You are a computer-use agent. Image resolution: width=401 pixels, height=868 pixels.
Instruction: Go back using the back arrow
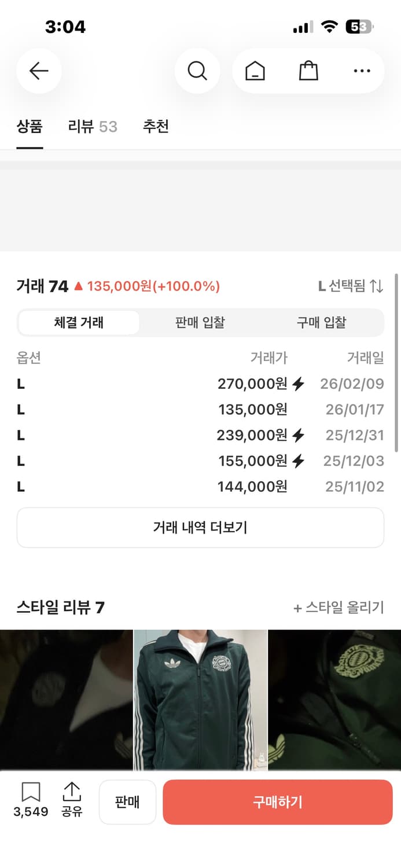point(38,71)
